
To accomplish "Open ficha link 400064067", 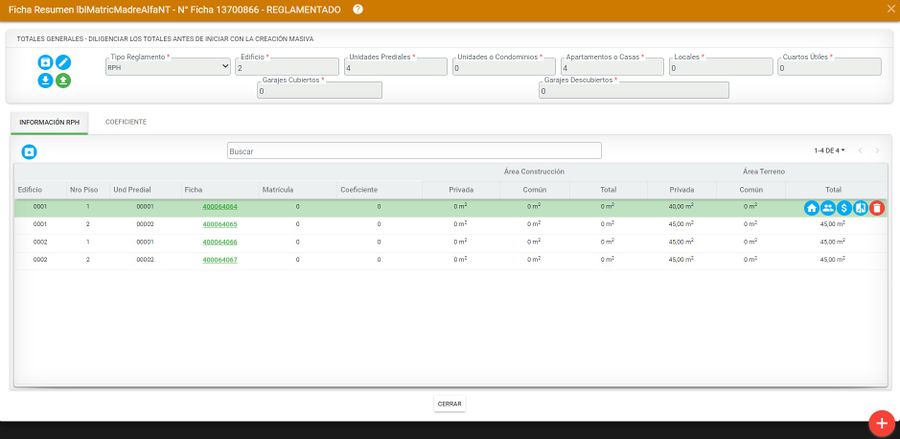I will [x=219, y=260].
